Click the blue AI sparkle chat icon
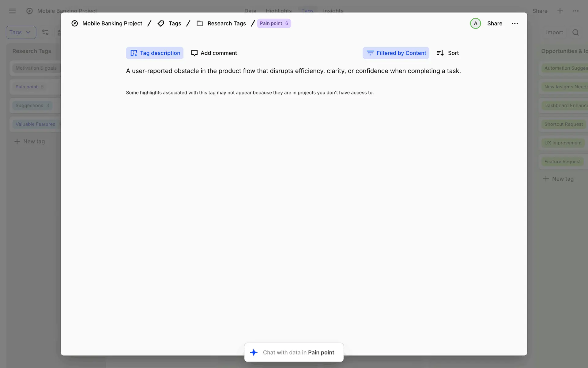Image resolution: width=588 pixels, height=368 pixels. (x=254, y=352)
